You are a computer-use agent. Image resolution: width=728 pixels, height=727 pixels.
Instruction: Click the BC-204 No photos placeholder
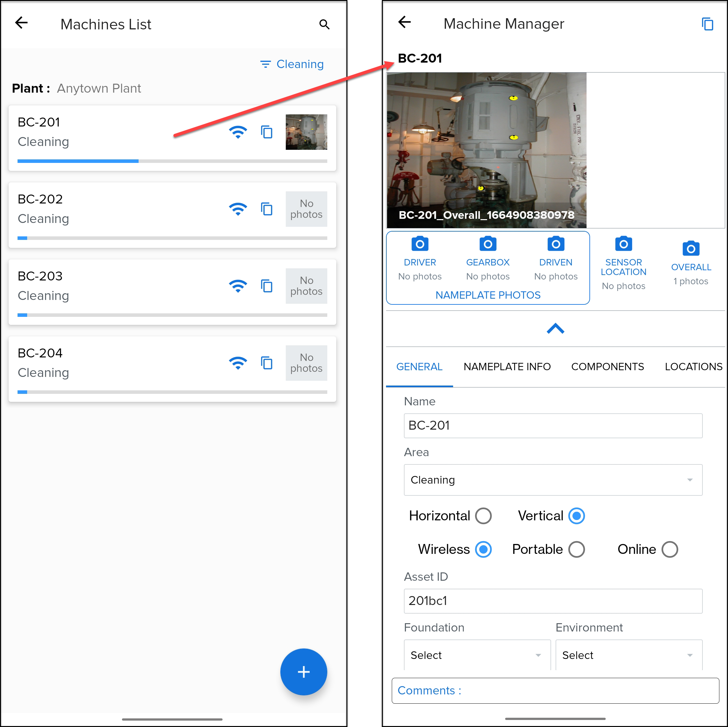pyautogui.click(x=306, y=363)
